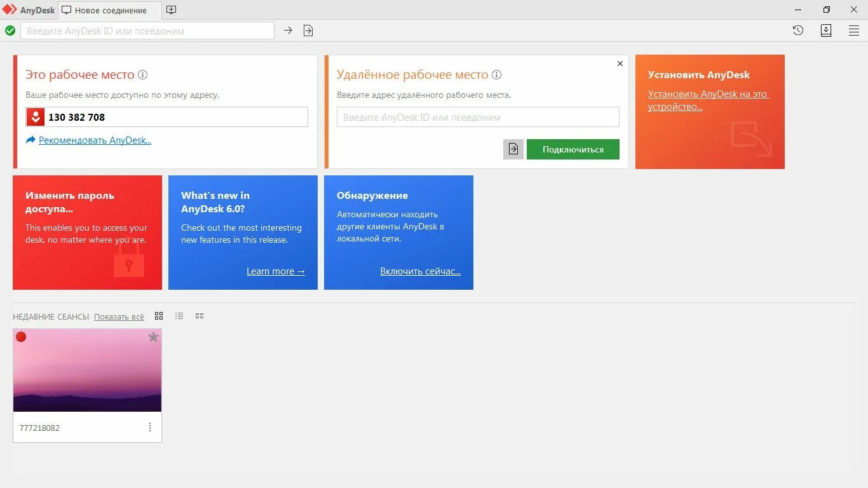This screenshot has width=868, height=488.
Task: Add a new tab with plus icon
Action: [x=172, y=10]
